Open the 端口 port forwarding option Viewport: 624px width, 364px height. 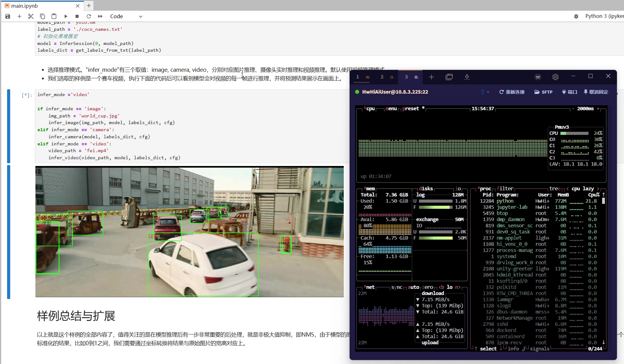569,92
